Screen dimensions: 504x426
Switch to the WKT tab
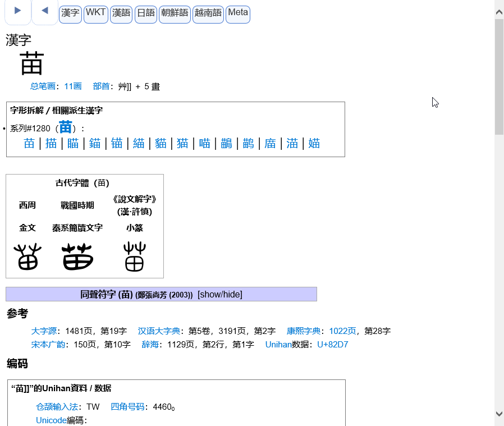pos(95,13)
